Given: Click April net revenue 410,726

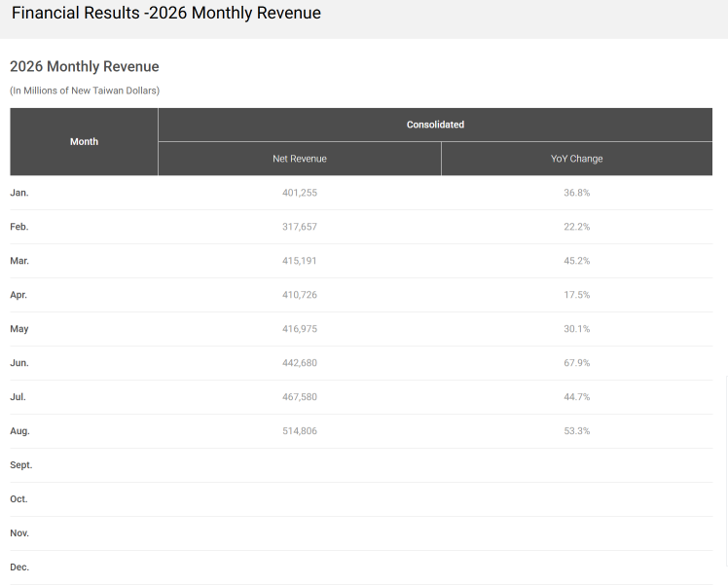Looking at the screenshot, I should click(300, 295).
